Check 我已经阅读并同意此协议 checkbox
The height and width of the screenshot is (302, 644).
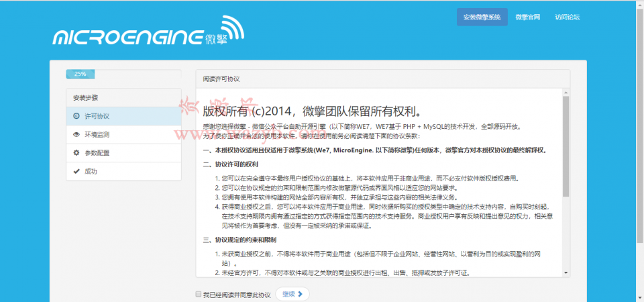coord(199,295)
